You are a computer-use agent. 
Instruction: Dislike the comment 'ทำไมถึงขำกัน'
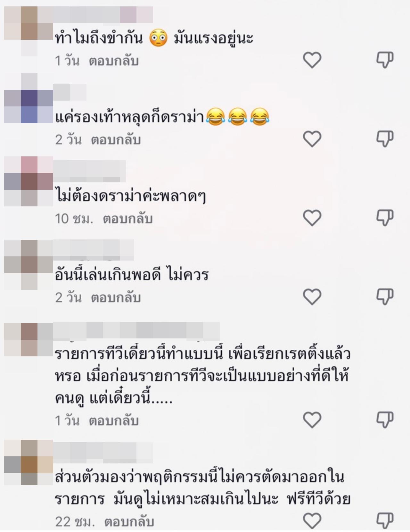(x=385, y=60)
